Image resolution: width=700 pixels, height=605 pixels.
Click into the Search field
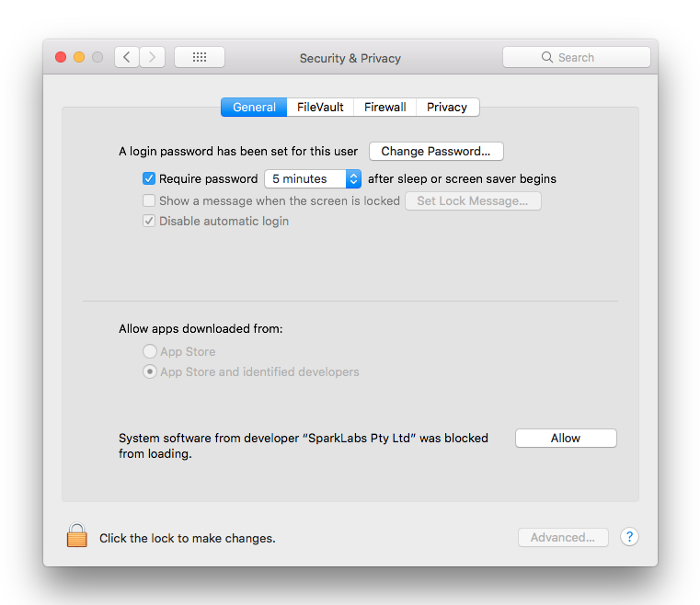577,57
